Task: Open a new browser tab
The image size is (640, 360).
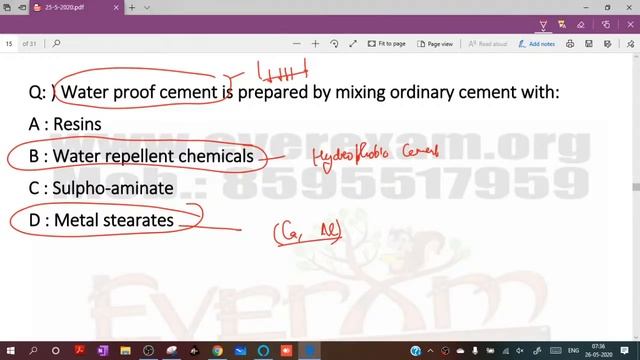Action: (132, 7)
